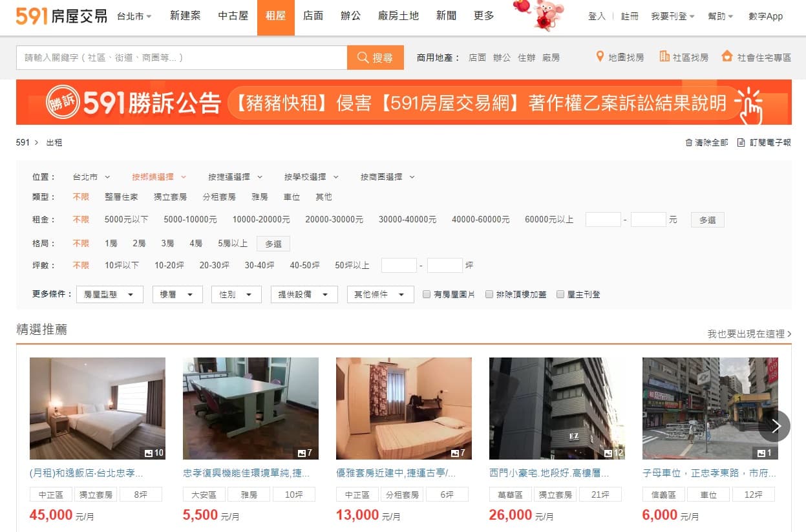
Task: Expand the 我要刊登 dropdown
Action: click(x=673, y=16)
